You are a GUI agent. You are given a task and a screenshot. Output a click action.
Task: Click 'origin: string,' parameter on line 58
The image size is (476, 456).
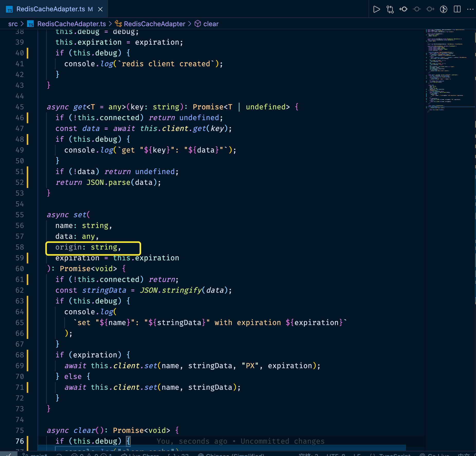click(x=88, y=247)
